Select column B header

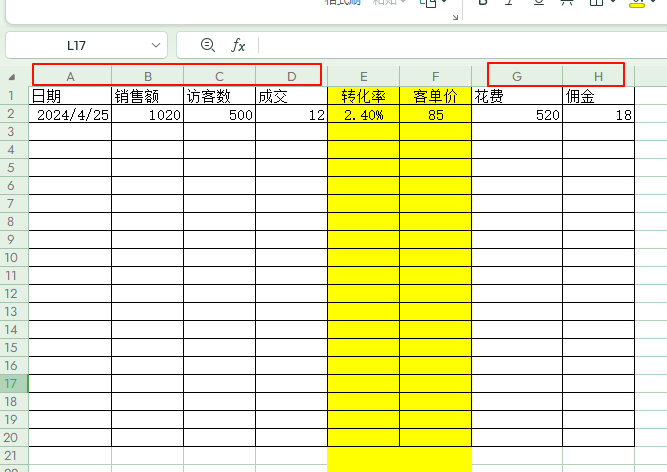(x=148, y=77)
